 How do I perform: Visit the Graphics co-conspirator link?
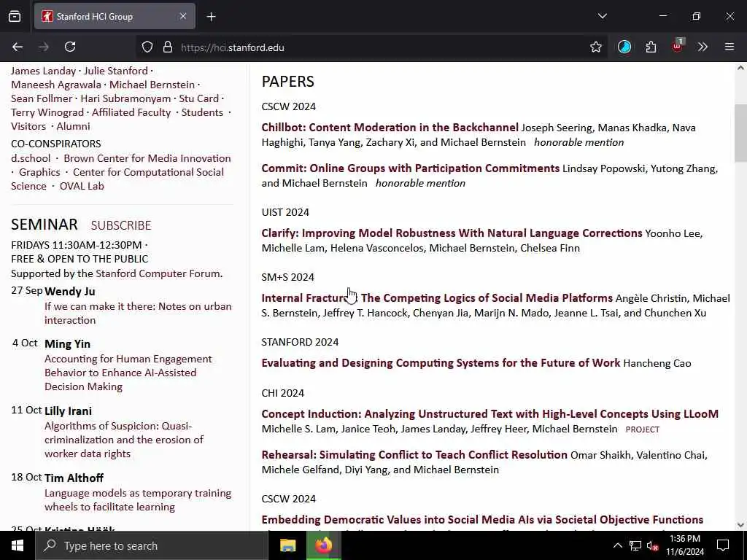(x=39, y=172)
